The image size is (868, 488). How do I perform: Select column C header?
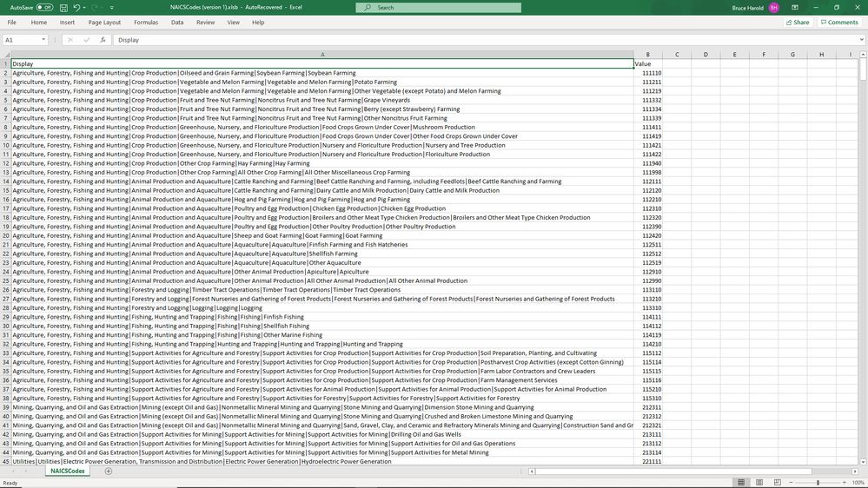[x=677, y=55]
